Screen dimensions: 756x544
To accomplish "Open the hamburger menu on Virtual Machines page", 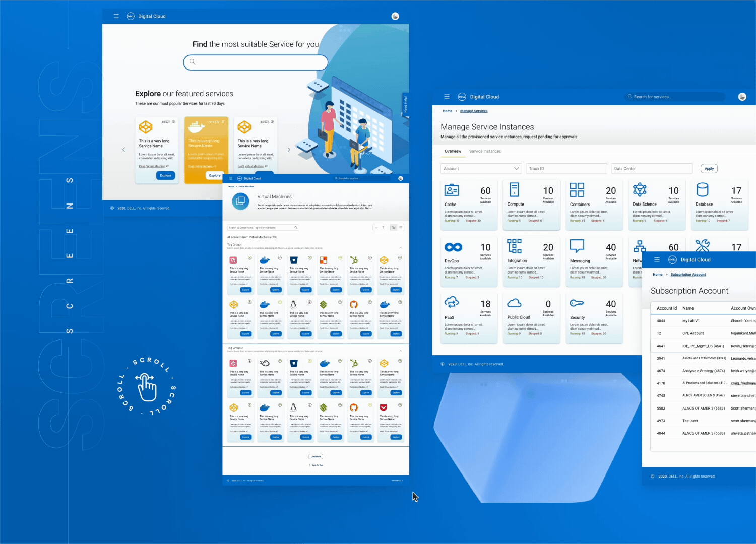I will coord(231,178).
